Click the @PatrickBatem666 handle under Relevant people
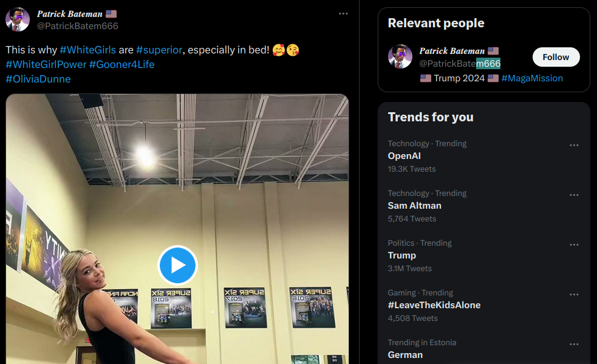The width and height of the screenshot is (597, 364). [460, 63]
